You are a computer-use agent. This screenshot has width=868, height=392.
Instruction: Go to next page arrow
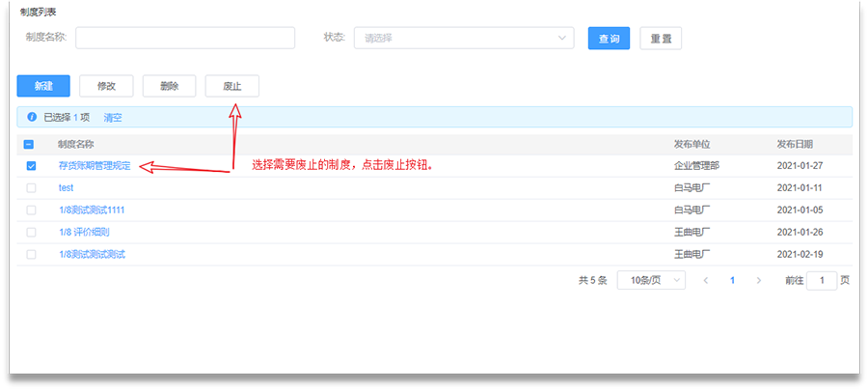759,280
